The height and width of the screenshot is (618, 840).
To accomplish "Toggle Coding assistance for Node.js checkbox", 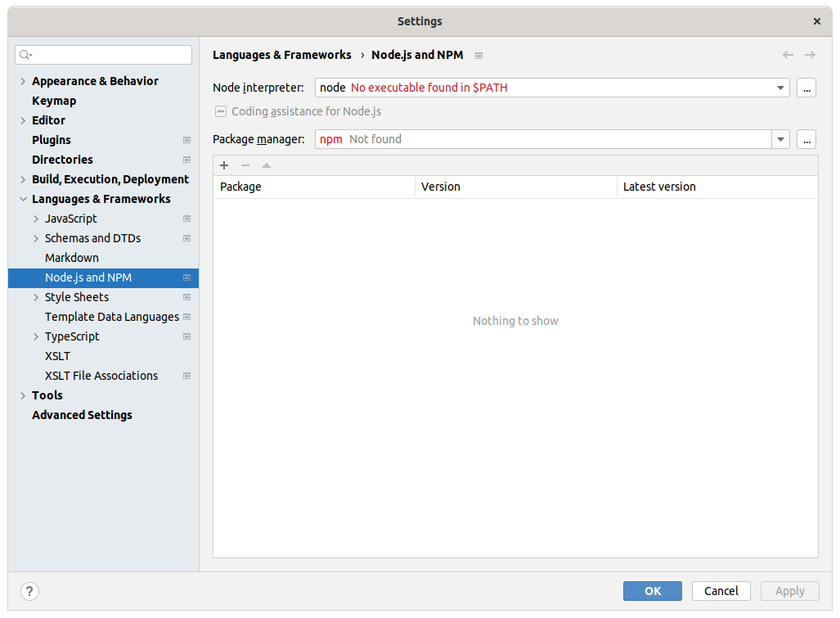I will click(x=221, y=111).
